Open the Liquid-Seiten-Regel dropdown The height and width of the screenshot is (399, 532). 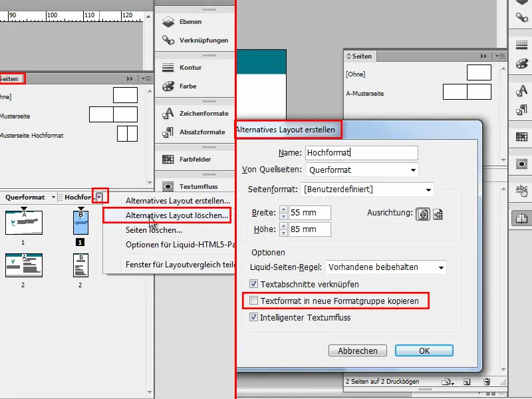click(386, 267)
